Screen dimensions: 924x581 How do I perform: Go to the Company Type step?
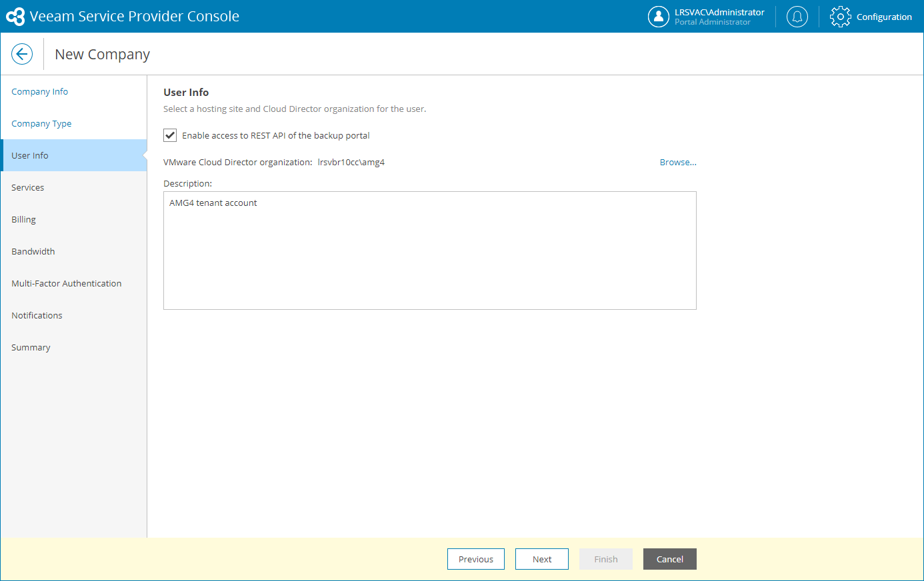[41, 123]
